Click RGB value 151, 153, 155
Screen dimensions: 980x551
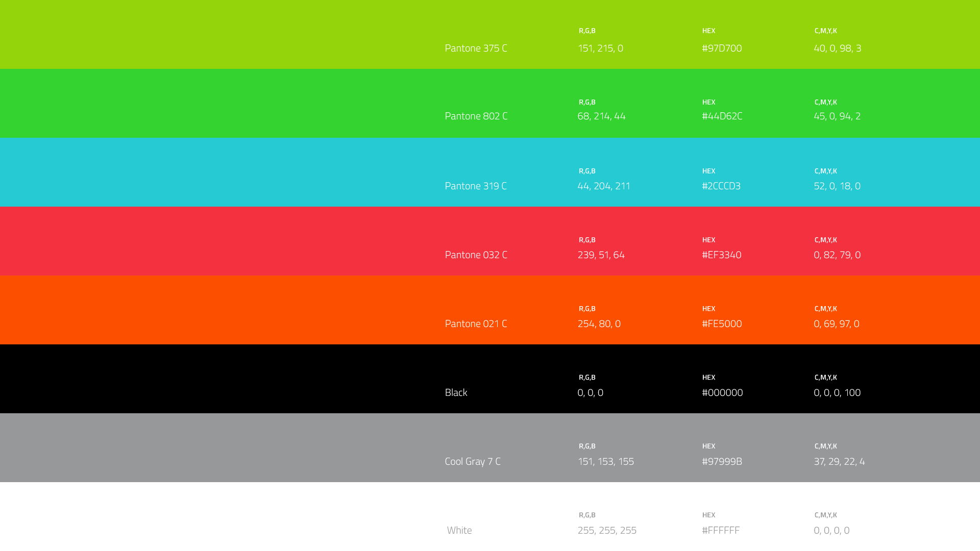pos(605,461)
